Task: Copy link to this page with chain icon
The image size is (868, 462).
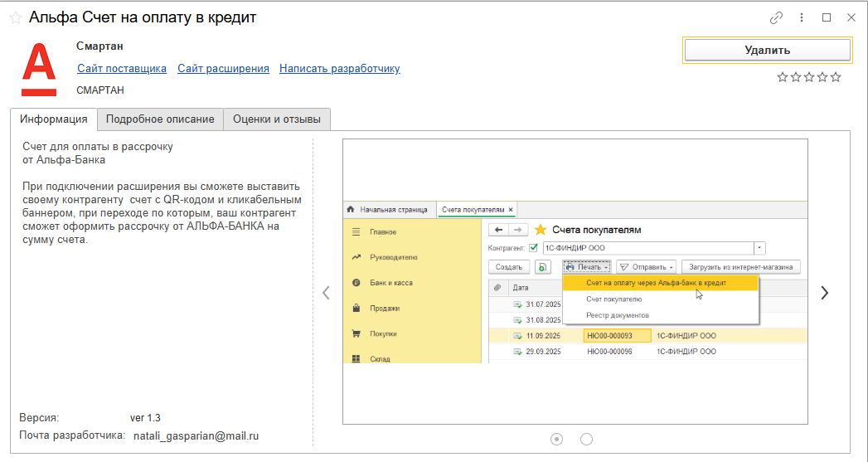Action: (776, 18)
